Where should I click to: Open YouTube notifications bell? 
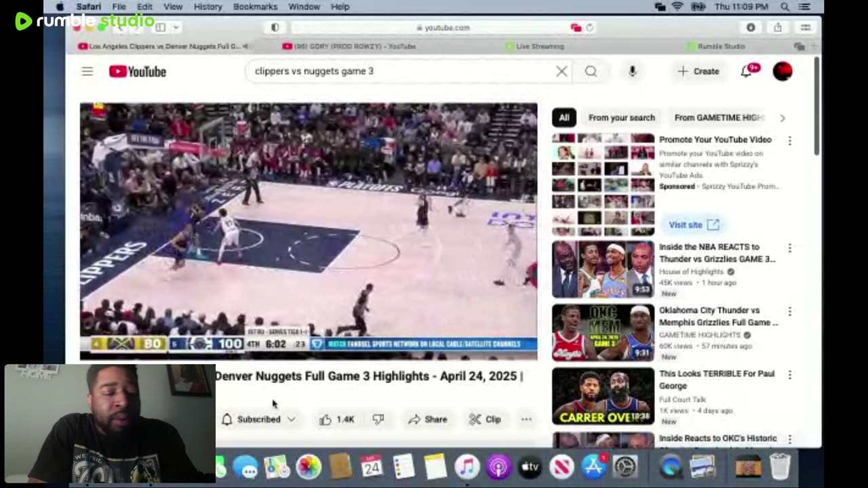tap(747, 71)
